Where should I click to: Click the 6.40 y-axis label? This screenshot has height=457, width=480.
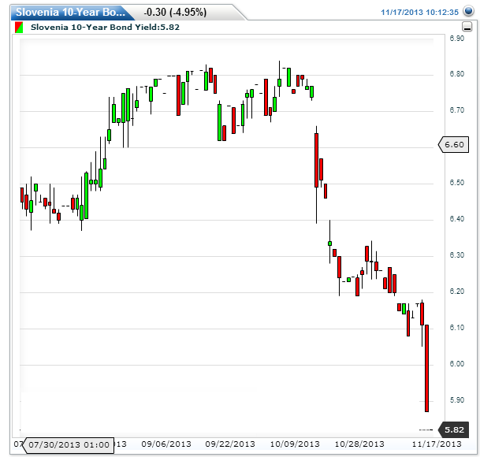(457, 219)
